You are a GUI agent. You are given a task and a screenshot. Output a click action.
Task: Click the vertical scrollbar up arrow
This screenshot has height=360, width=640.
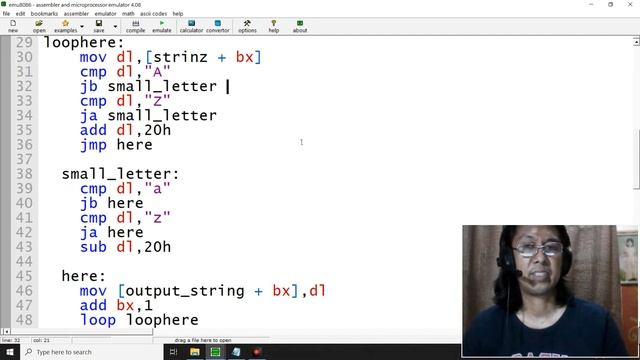tap(636, 42)
